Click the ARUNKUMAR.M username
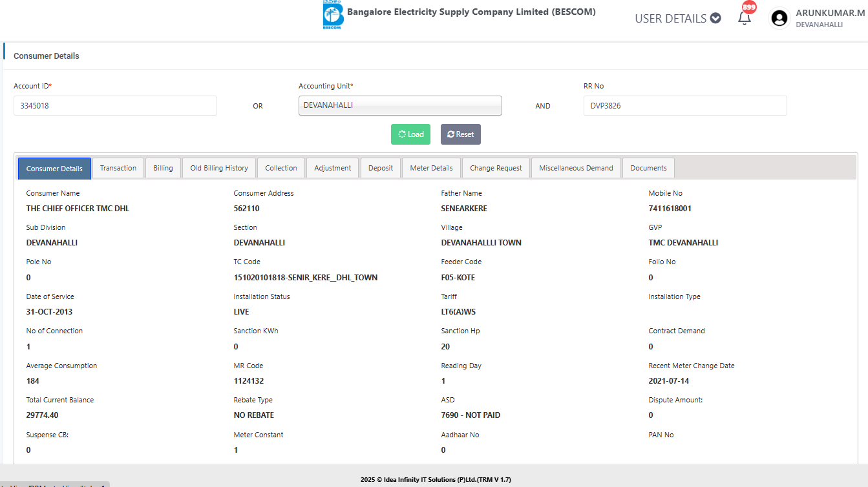The image size is (868, 487). tap(830, 13)
